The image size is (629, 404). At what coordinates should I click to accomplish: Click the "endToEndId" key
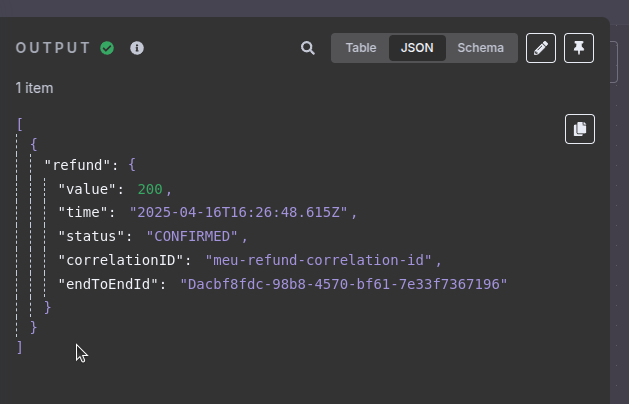pos(112,284)
